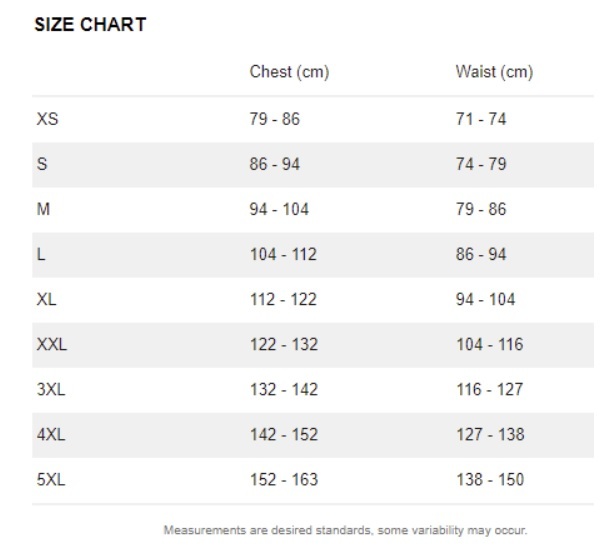
Task: Click chest value 152 - 163
Action: (x=284, y=480)
